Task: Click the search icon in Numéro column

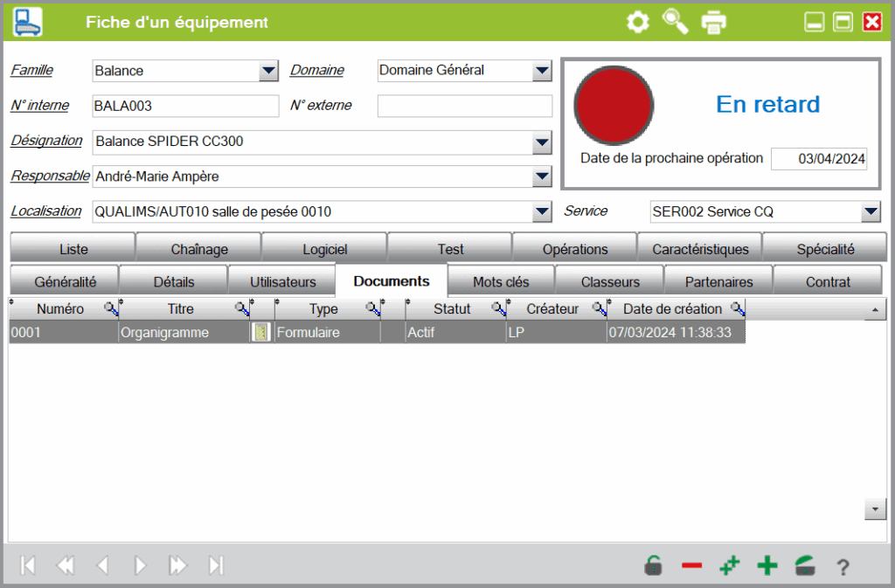Action: [111, 308]
